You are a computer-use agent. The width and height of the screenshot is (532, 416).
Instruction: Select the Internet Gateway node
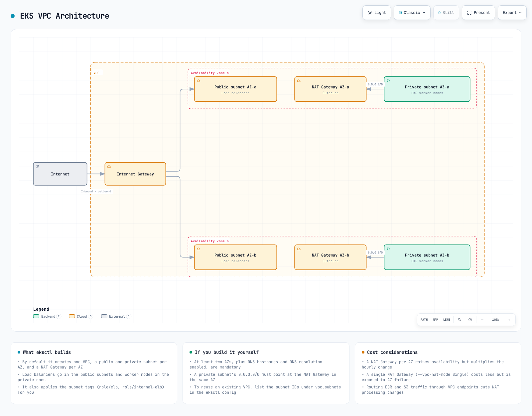click(x=135, y=174)
